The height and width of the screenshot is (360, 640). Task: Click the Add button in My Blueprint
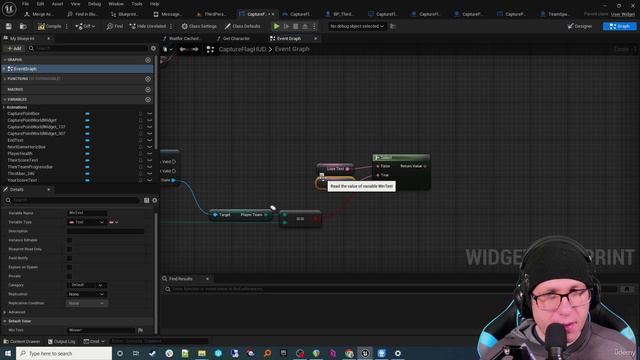pos(14,48)
